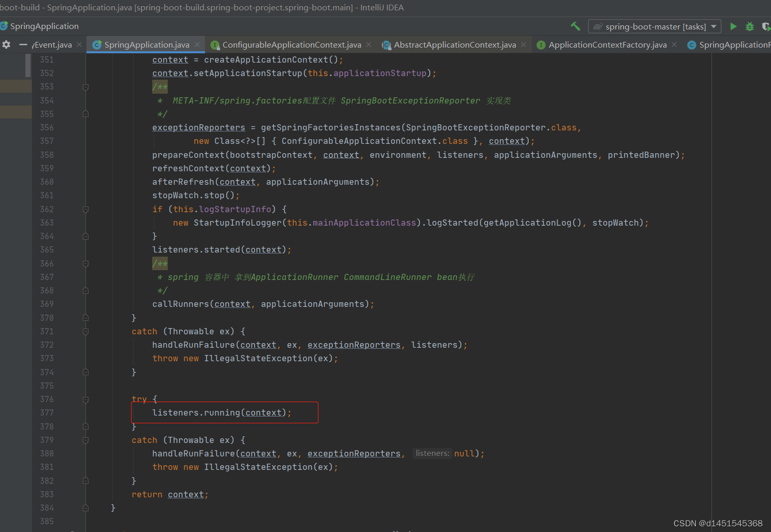Click createApplicationContext() call on line 351
771x532 pixels.
(271, 60)
